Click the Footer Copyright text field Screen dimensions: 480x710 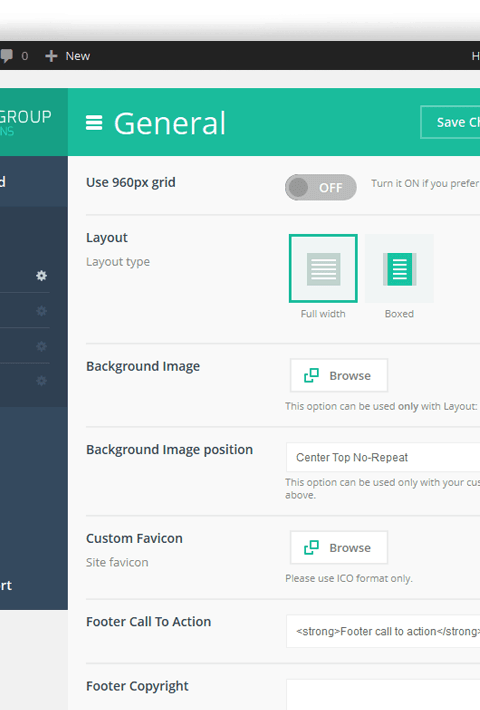pos(383,695)
